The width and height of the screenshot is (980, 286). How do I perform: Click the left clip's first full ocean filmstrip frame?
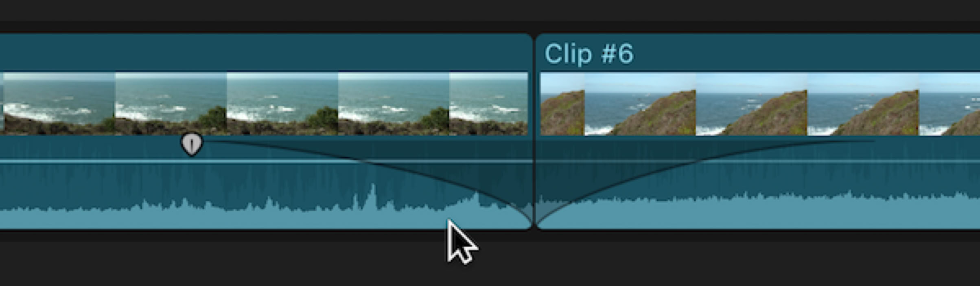59,103
